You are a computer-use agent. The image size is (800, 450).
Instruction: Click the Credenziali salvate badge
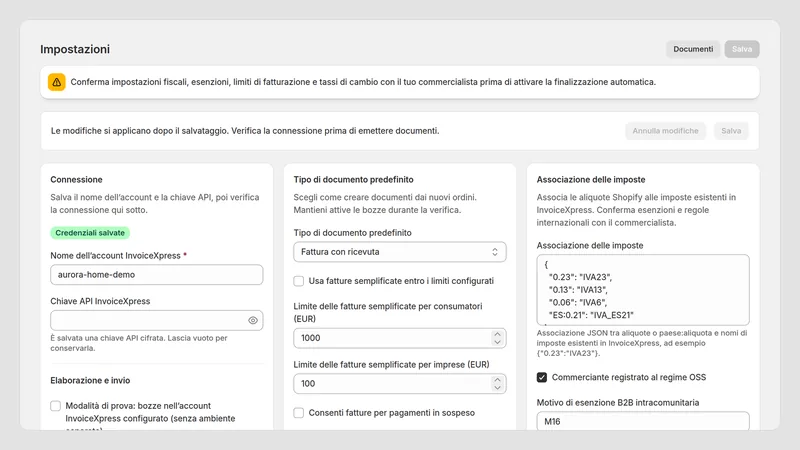(x=90, y=233)
